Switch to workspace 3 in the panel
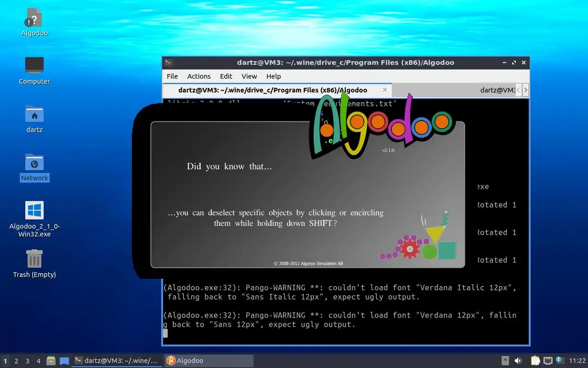The image size is (588, 368). pyautogui.click(x=28, y=361)
